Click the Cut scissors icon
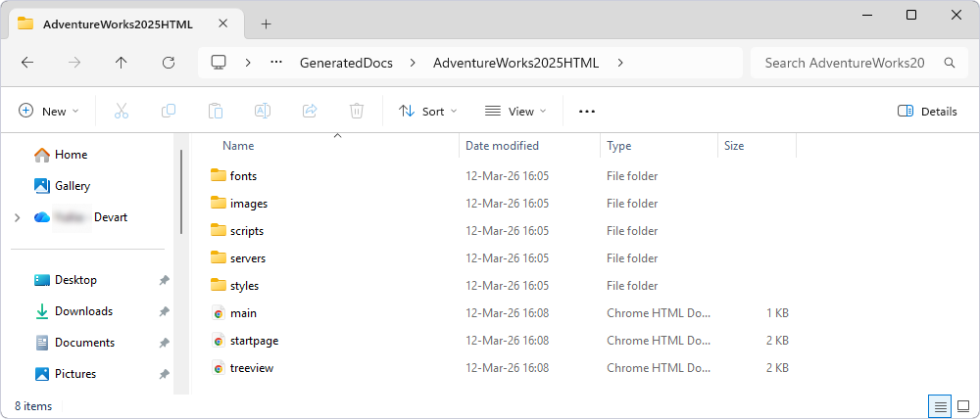Viewport: 980px width, 419px height. pos(122,112)
